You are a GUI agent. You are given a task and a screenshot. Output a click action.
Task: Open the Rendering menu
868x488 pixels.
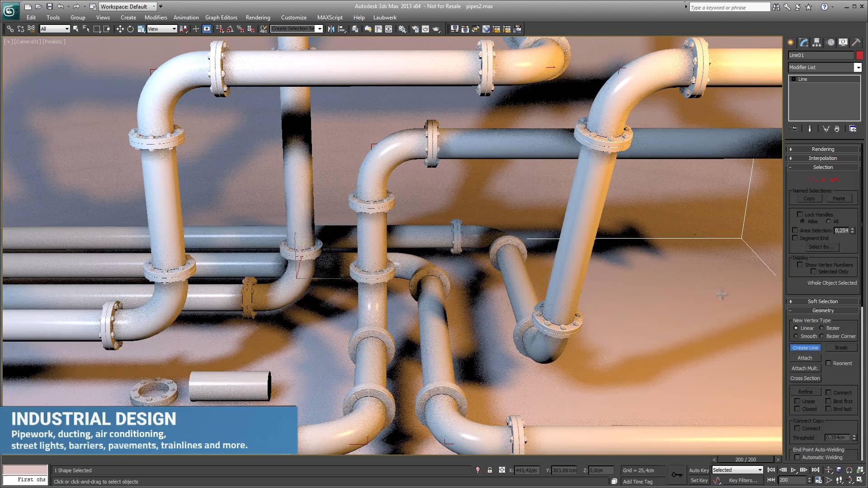click(258, 18)
